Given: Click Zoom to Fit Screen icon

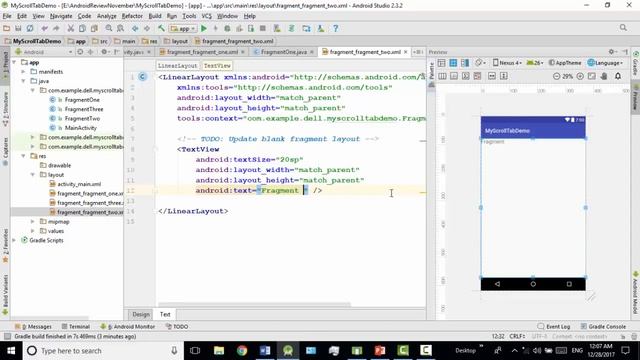Looking at the screenshot, I should 592,76.
